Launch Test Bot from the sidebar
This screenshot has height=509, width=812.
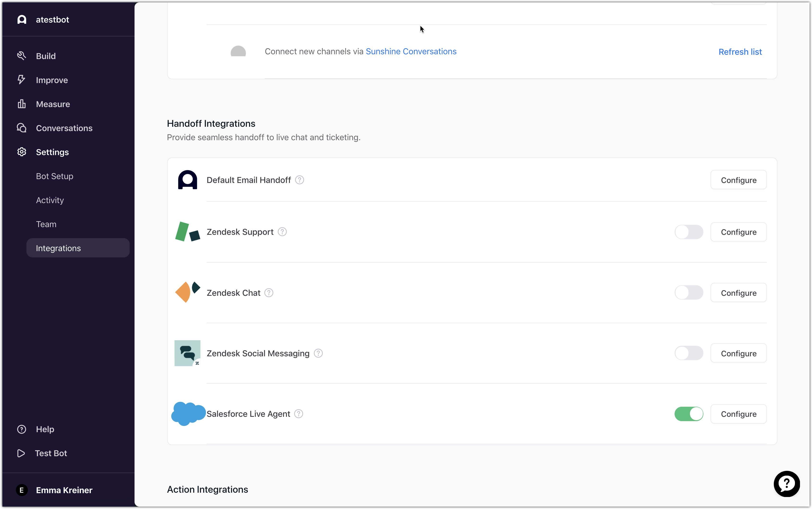pos(51,453)
